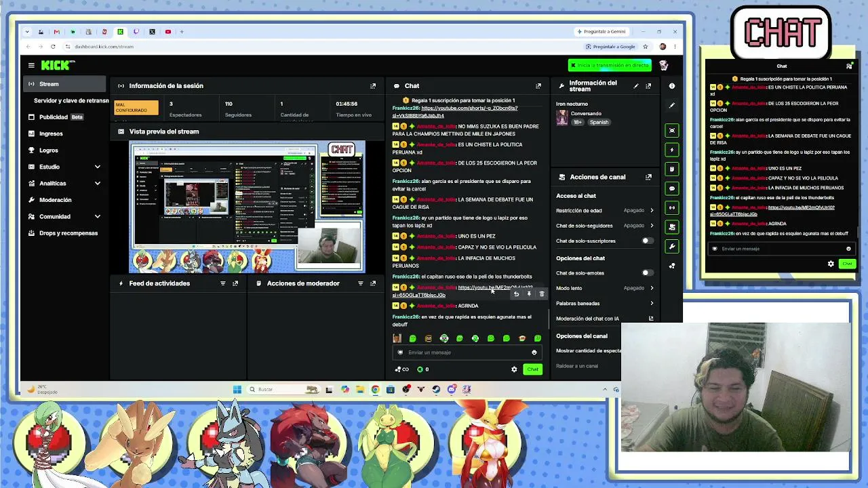The height and width of the screenshot is (488, 868).
Task: Toggle the broadcast signal widget icon in the right sidebar
Action: pyautogui.click(x=672, y=207)
